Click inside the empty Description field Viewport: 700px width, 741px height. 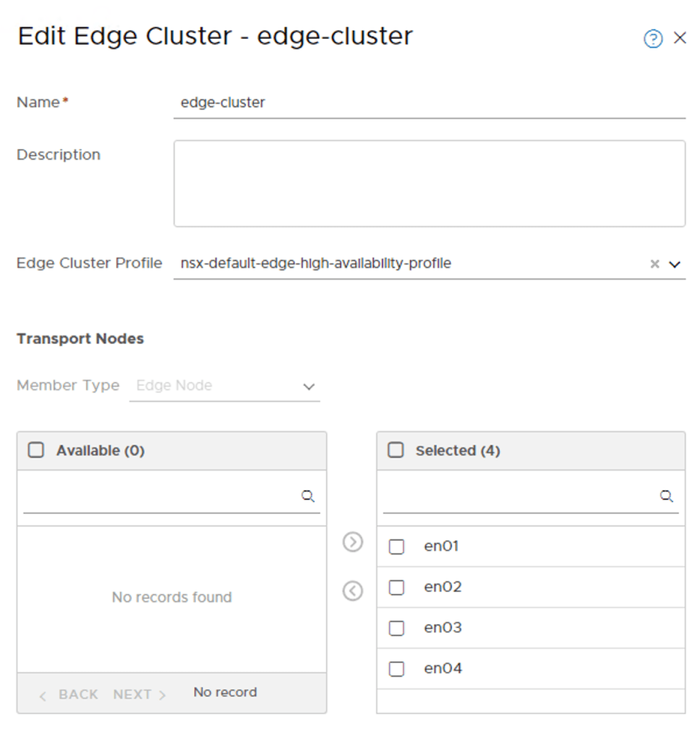(x=430, y=181)
